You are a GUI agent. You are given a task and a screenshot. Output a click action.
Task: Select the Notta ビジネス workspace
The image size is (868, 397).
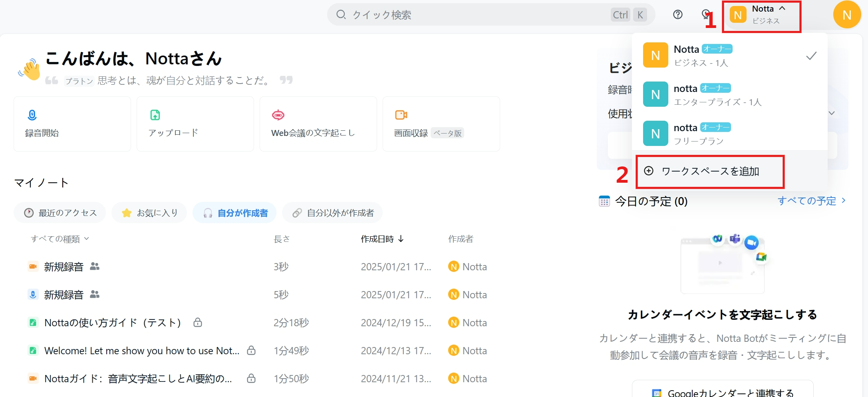pyautogui.click(x=730, y=56)
